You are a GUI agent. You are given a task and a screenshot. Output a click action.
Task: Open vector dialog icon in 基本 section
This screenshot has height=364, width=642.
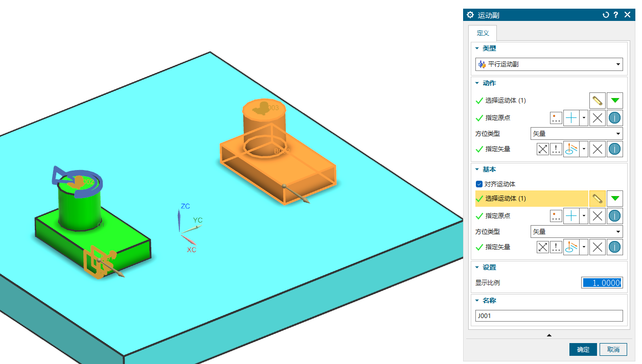click(556, 247)
